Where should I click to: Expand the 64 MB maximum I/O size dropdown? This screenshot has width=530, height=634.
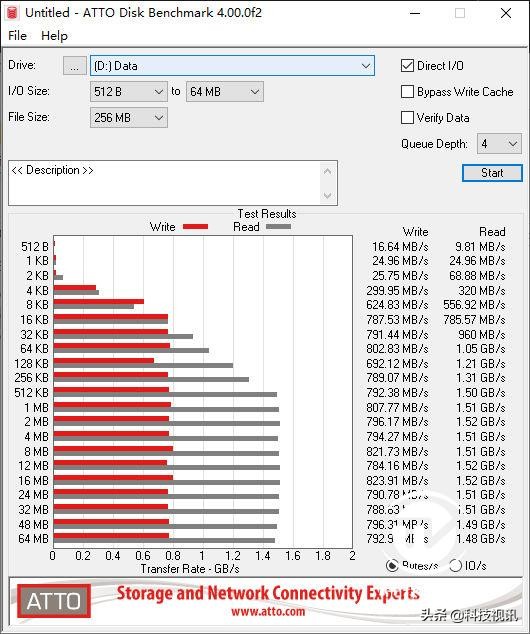pos(225,92)
